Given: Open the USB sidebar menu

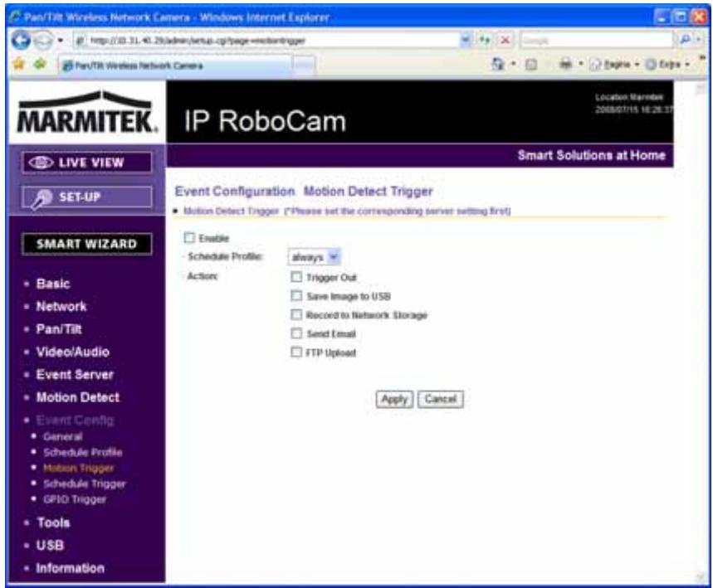Looking at the screenshot, I should (x=50, y=546).
